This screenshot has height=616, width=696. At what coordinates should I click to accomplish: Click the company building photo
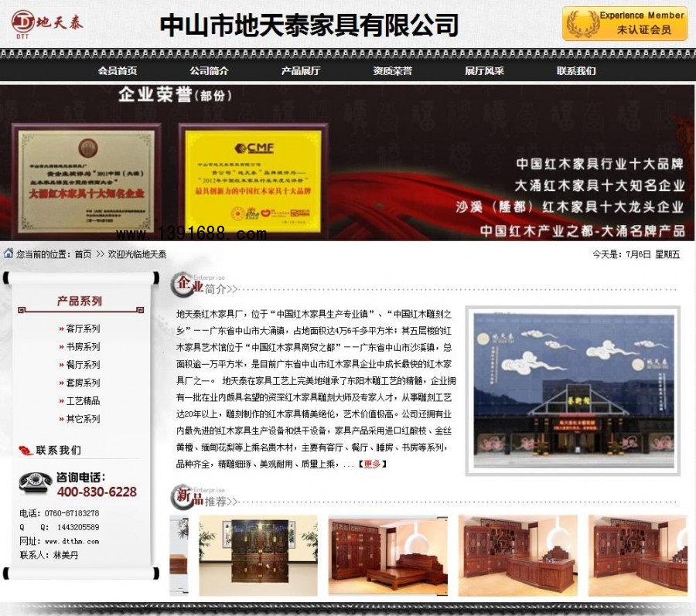(573, 390)
